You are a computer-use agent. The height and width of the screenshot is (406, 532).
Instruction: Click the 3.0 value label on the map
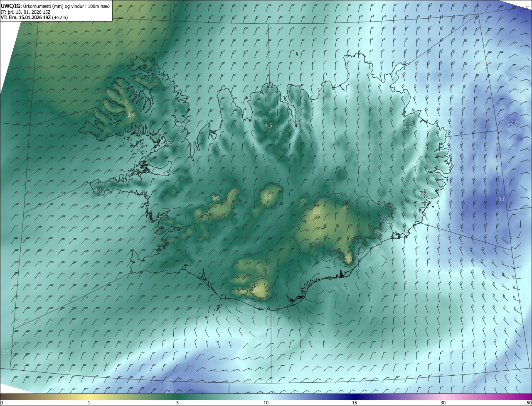(216, 198)
